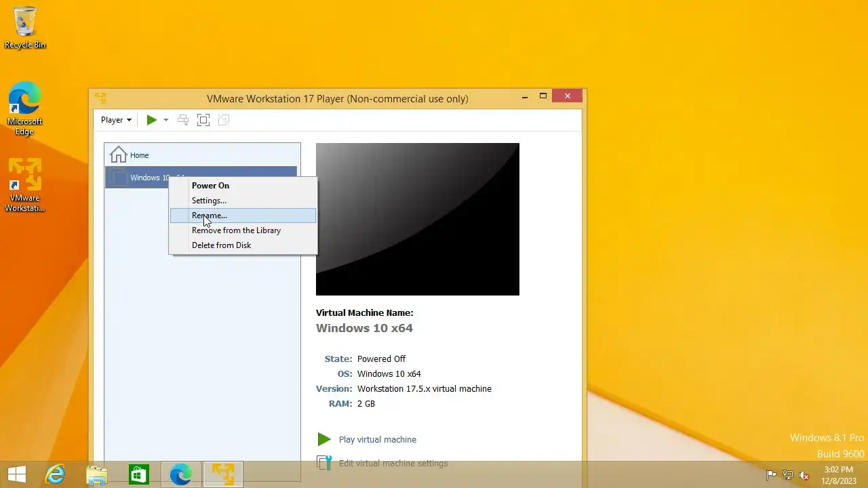Click Edit virtual machine settings link
Screen dimensions: 868x488
click(393, 464)
